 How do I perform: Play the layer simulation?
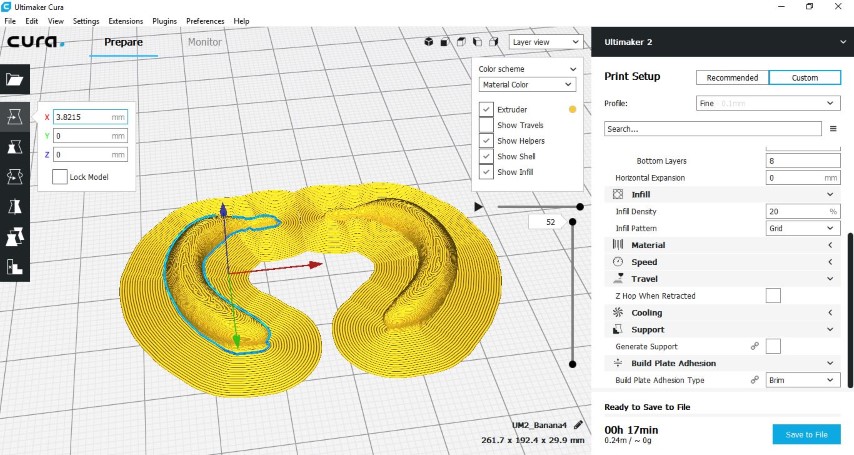pyautogui.click(x=478, y=207)
